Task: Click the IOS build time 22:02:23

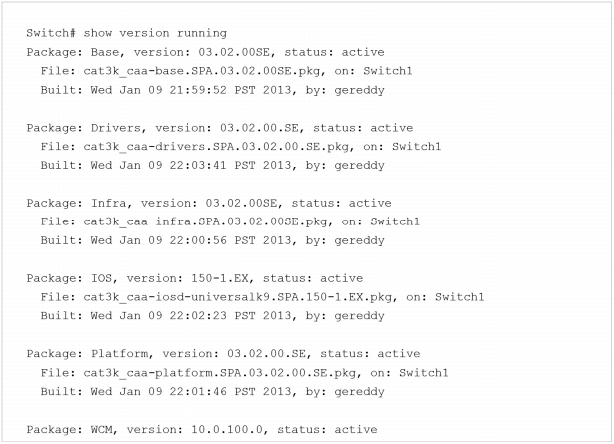Action: [x=198, y=316]
